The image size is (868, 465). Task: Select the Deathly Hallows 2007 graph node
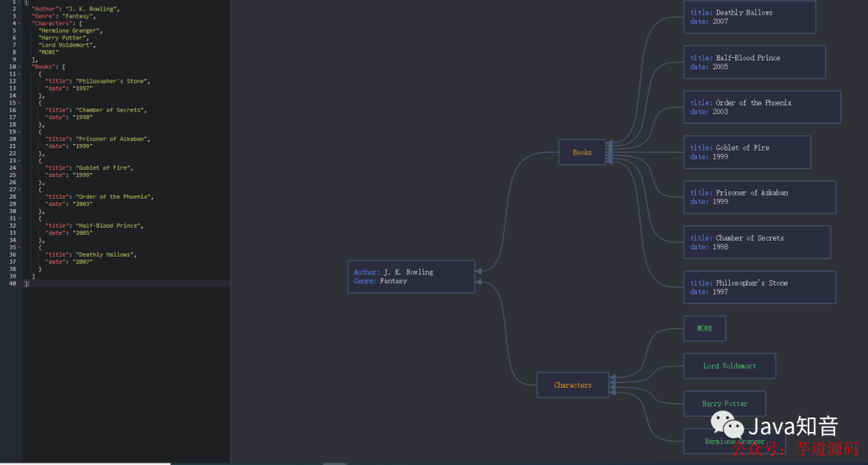pyautogui.click(x=750, y=17)
